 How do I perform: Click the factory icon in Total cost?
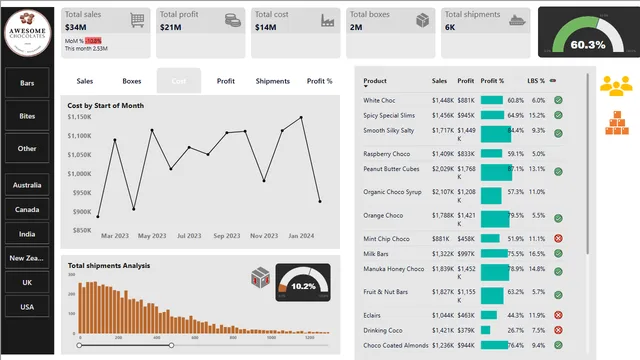327,20
